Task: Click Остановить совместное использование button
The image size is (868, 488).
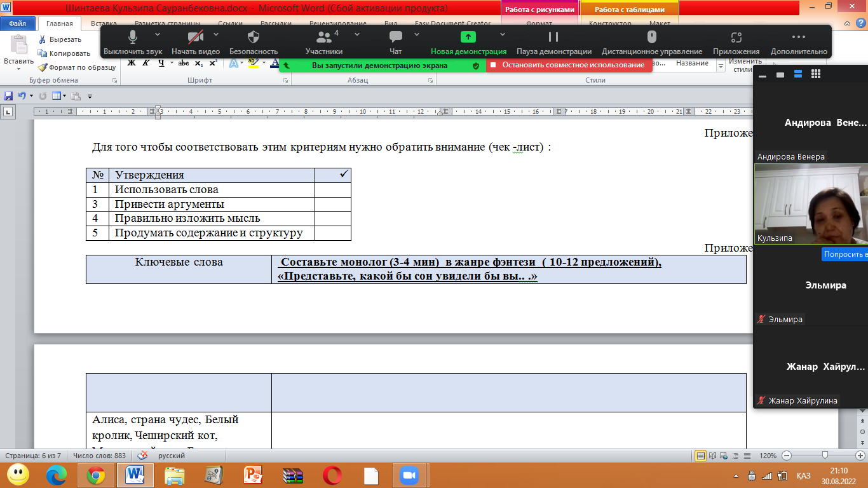Action: (569, 65)
